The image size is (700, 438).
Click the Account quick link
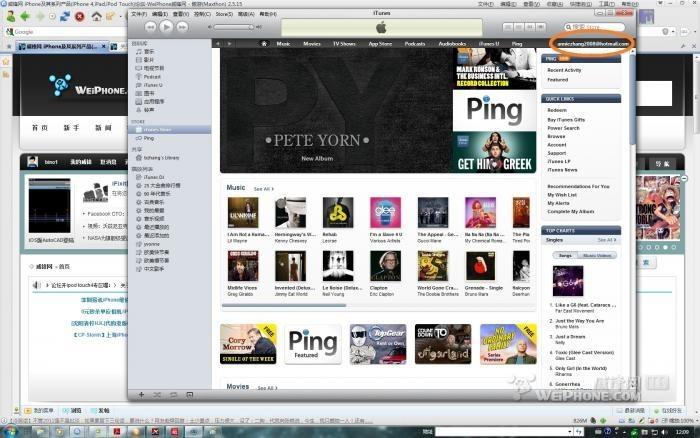557,145
